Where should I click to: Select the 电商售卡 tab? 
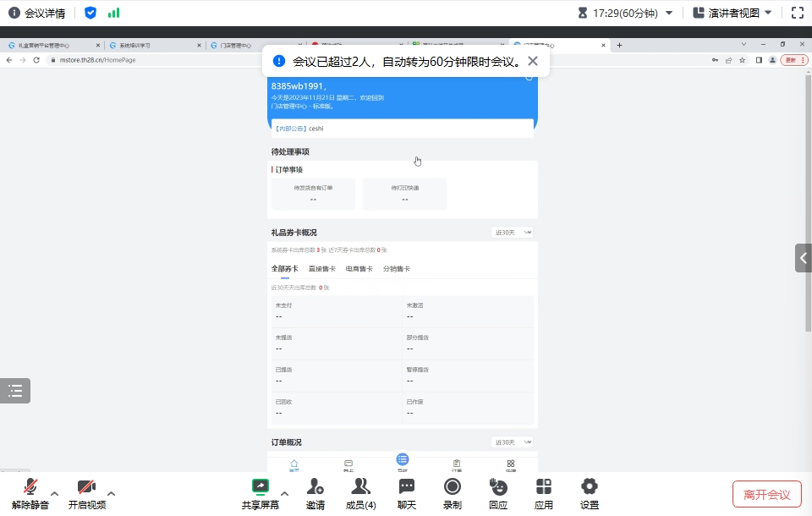coord(359,268)
